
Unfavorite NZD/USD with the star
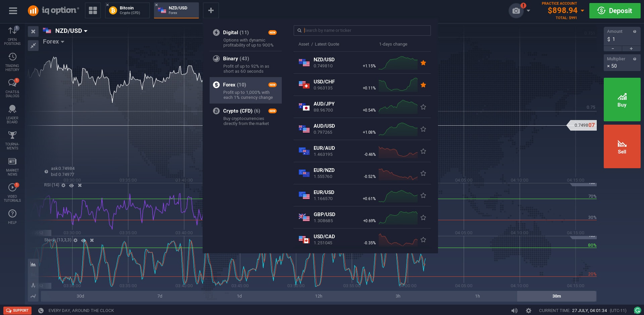423,63
